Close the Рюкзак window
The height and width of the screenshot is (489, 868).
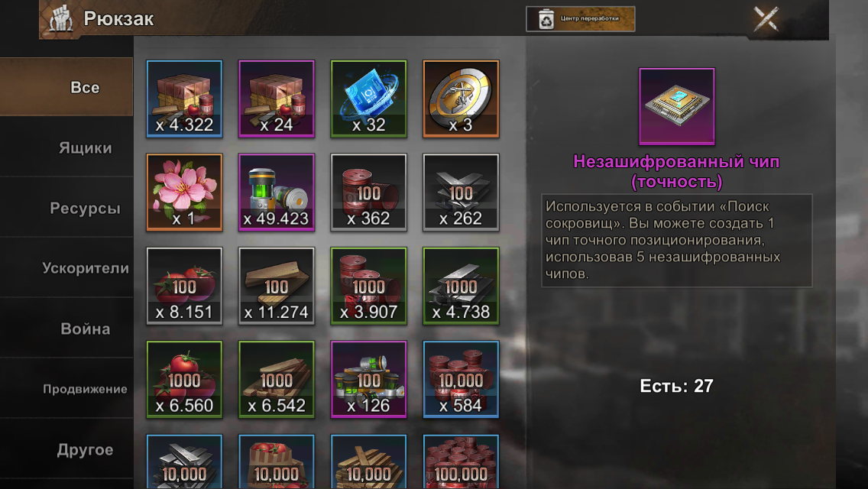tap(766, 19)
